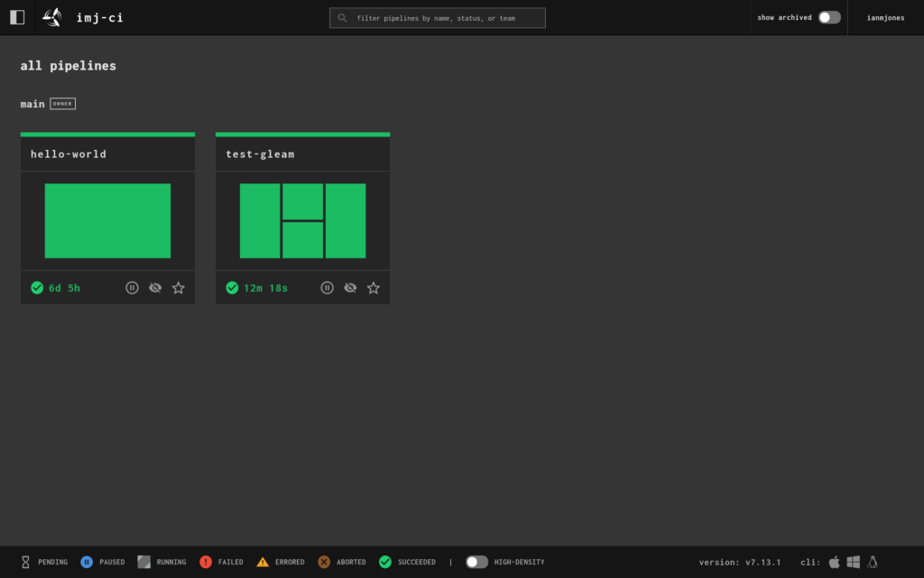Click the PENDING legend label
Screen dimensions: 924x578
[53, 562]
